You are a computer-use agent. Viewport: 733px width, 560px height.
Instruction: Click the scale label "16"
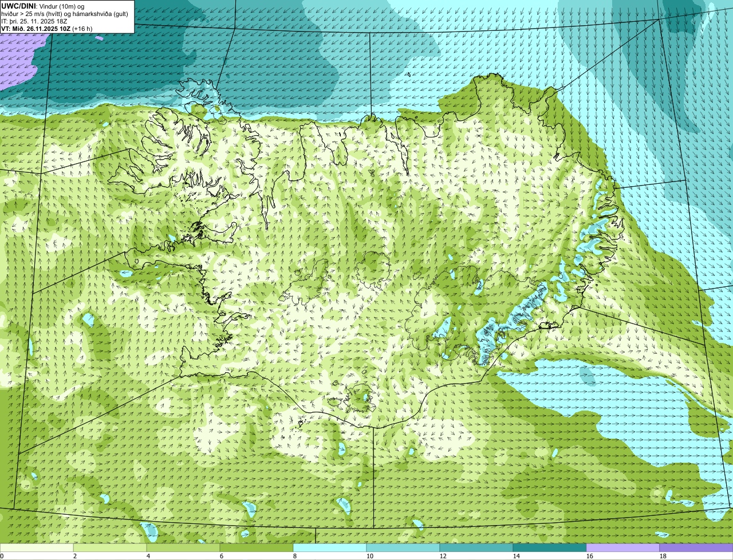pyautogui.click(x=590, y=556)
